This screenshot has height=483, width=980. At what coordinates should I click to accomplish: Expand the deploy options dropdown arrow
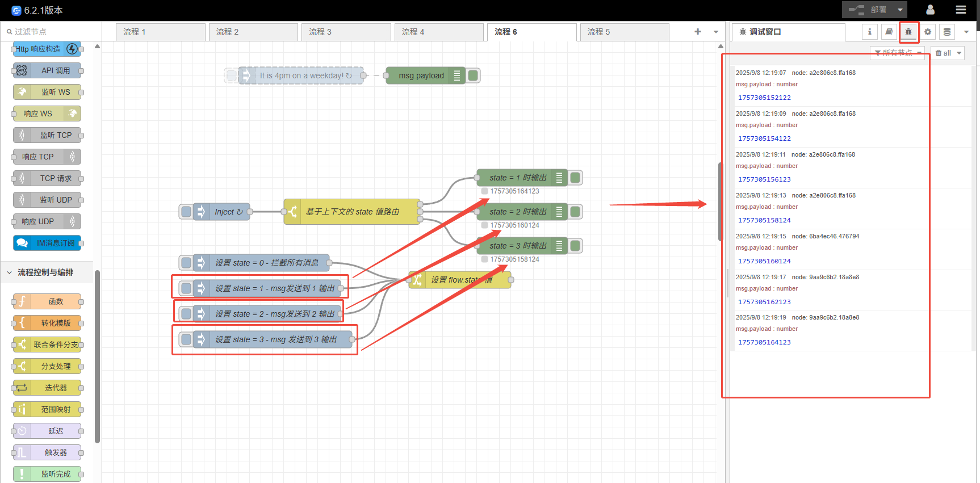[x=900, y=10]
